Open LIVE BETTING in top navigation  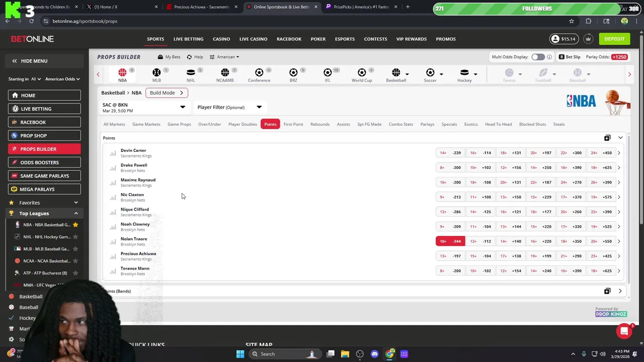pyautogui.click(x=189, y=39)
